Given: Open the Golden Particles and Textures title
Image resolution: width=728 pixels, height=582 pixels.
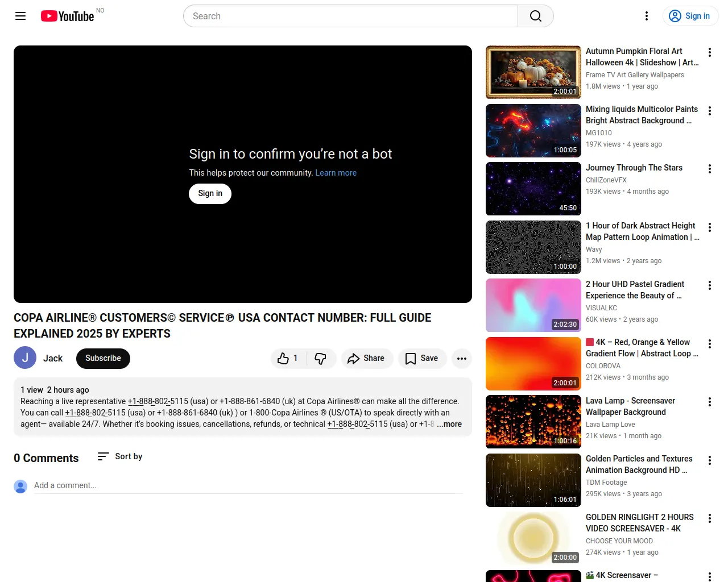Looking at the screenshot, I should (x=639, y=464).
